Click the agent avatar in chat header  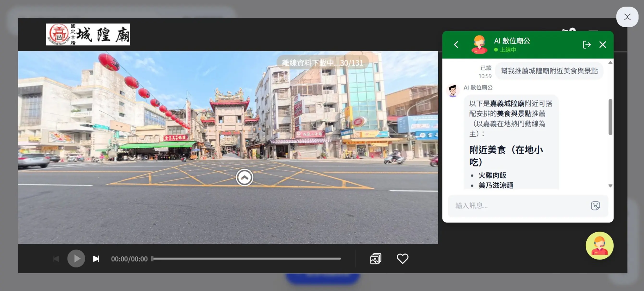[x=479, y=44]
